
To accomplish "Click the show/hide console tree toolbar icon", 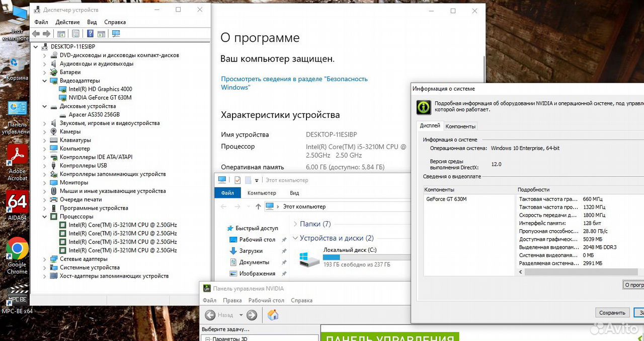I will [x=61, y=34].
